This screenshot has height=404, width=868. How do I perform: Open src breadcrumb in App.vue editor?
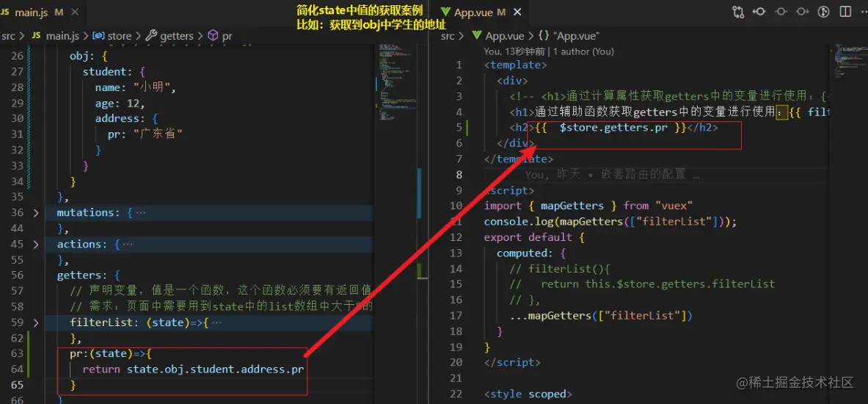(448, 36)
